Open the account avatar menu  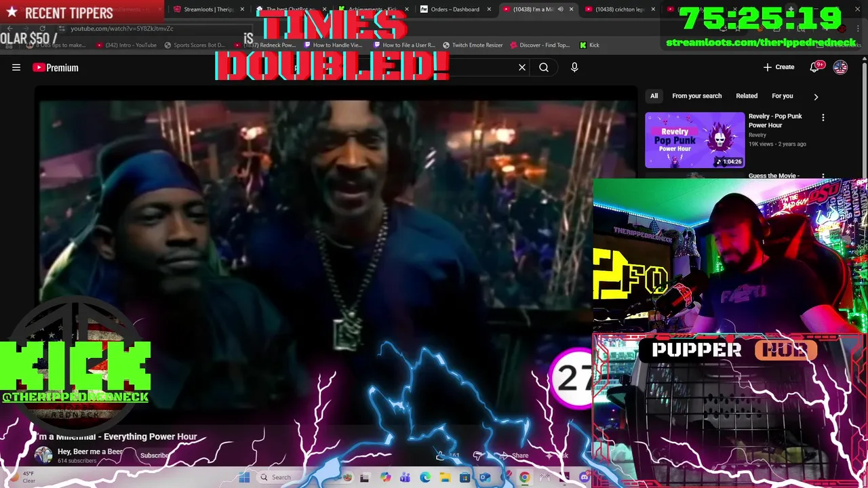[x=840, y=67]
